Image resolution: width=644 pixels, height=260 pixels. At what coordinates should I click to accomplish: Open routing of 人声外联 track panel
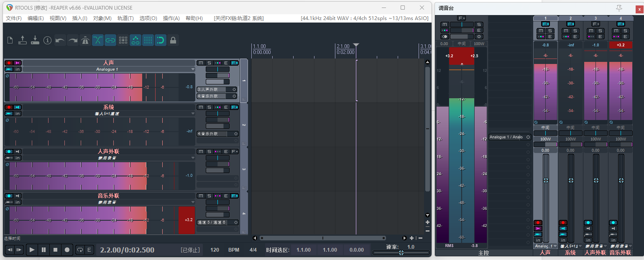[217, 151]
